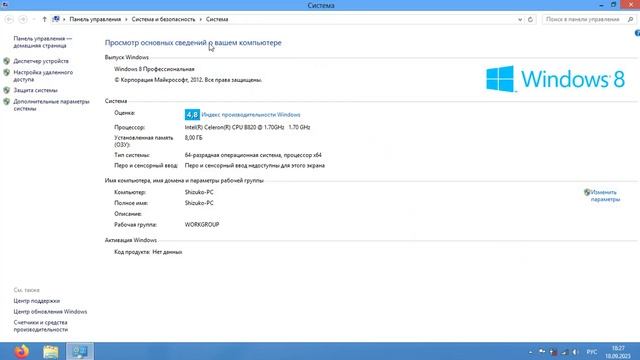Select the WORKGROUP value

pos(202,225)
